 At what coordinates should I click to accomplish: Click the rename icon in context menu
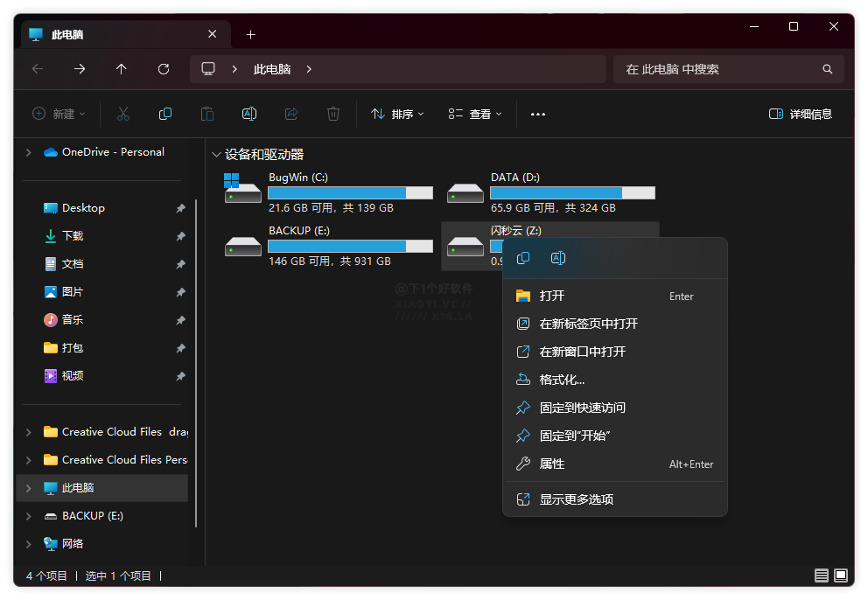tap(558, 258)
